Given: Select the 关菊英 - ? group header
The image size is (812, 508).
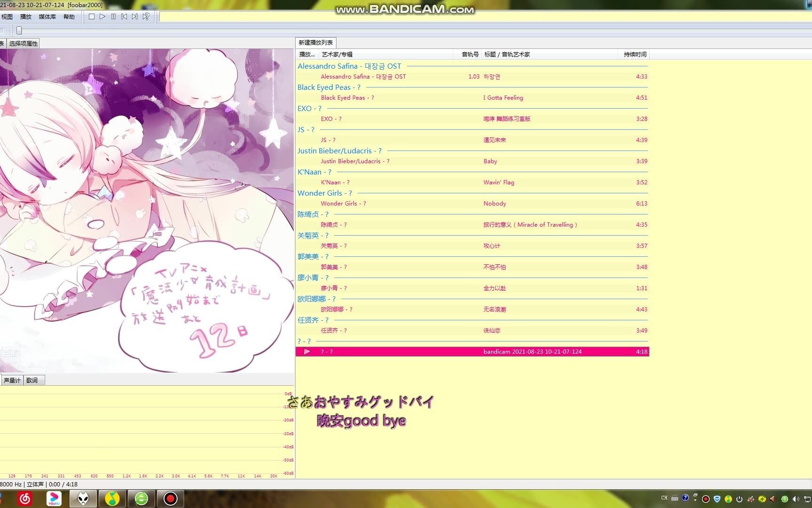Looking at the screenshot, I should click(x=313, y=236).
